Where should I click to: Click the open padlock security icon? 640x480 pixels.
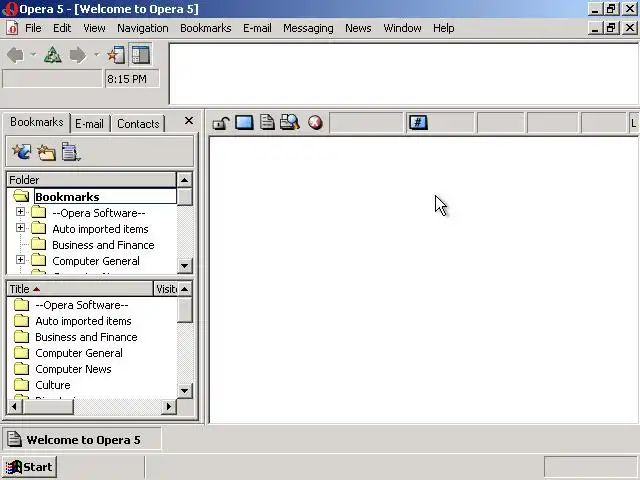221,122
